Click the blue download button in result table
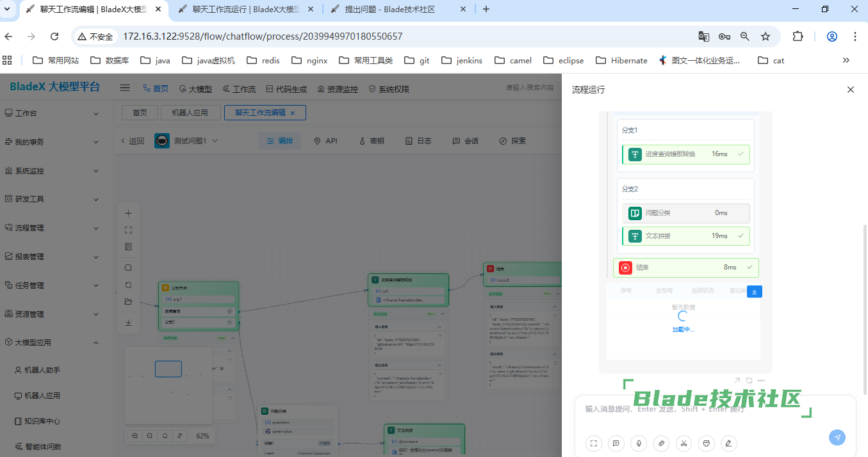The image size is (868, 457). tap(755, 292)
